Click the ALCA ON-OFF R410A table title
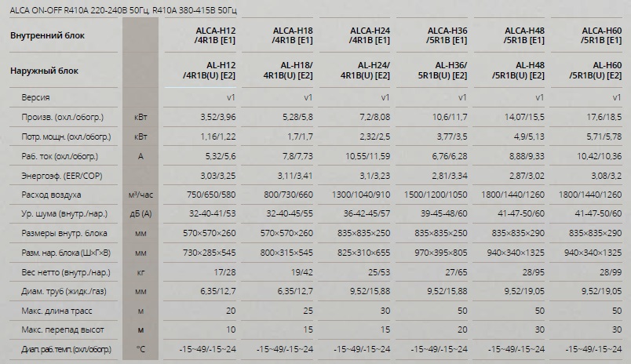This screenshot has height=364, width=631. pos(123,10)
